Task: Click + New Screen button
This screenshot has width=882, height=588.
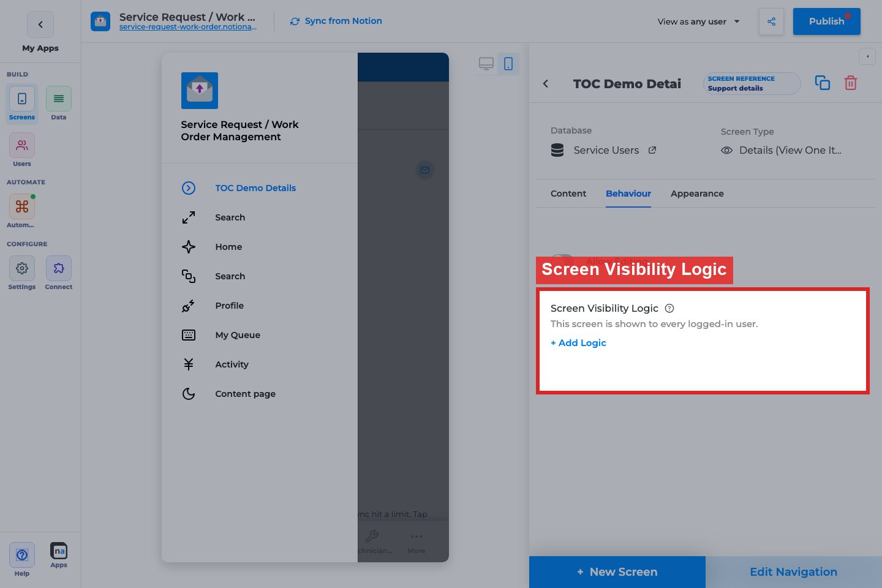Action: (617, 572)
